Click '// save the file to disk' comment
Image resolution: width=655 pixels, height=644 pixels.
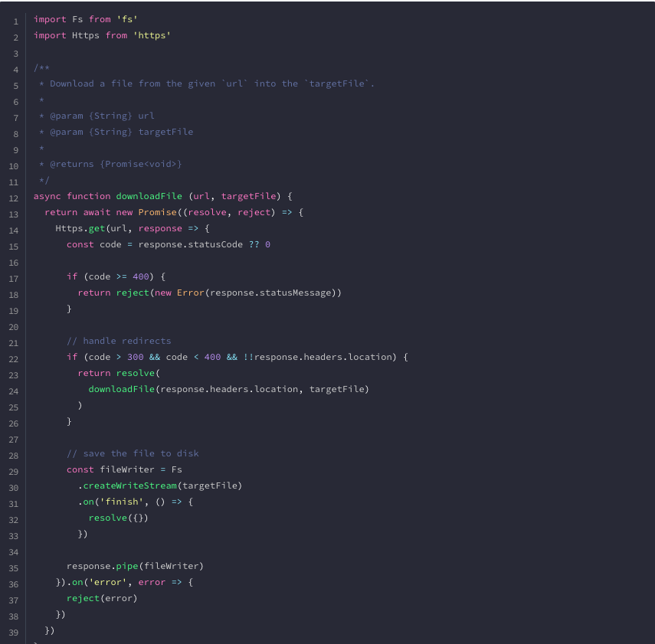click(x=133, y=453)
